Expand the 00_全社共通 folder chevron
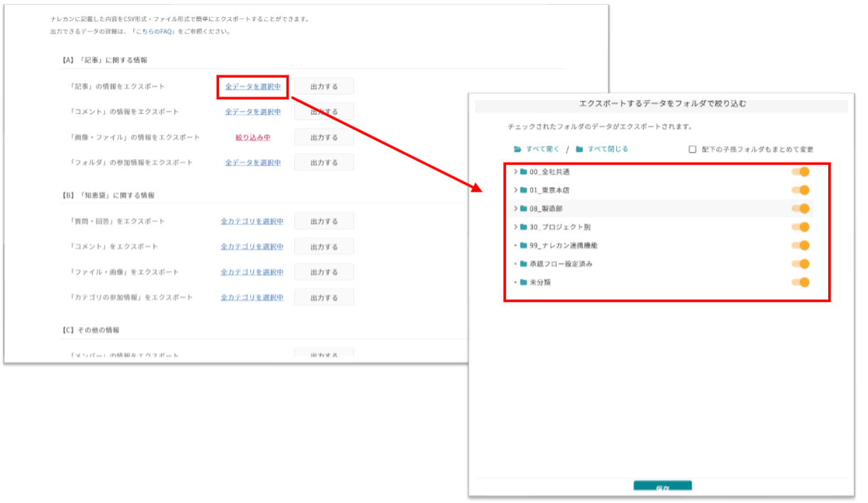Viewport: 868px width, 503px height. coord(515,172)
